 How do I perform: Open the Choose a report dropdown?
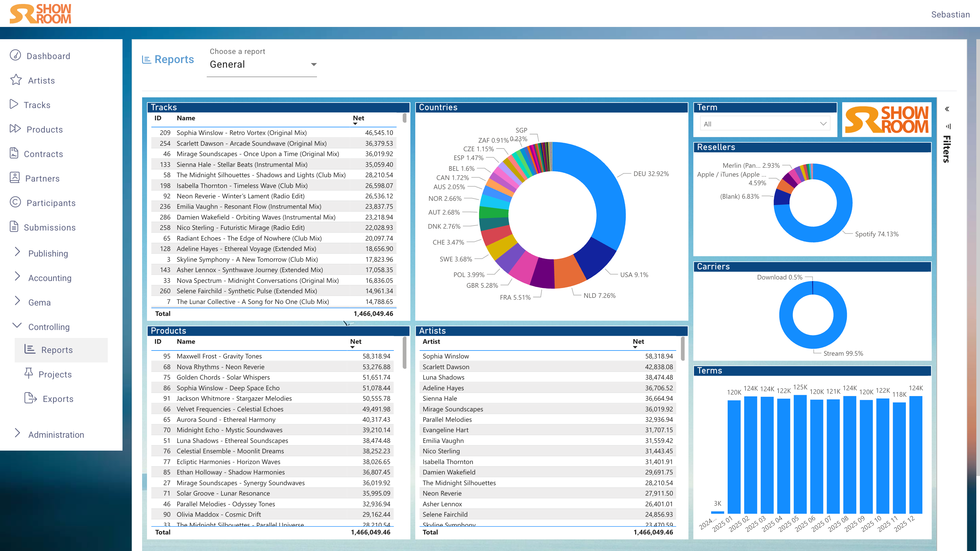[x=262, y=65]
